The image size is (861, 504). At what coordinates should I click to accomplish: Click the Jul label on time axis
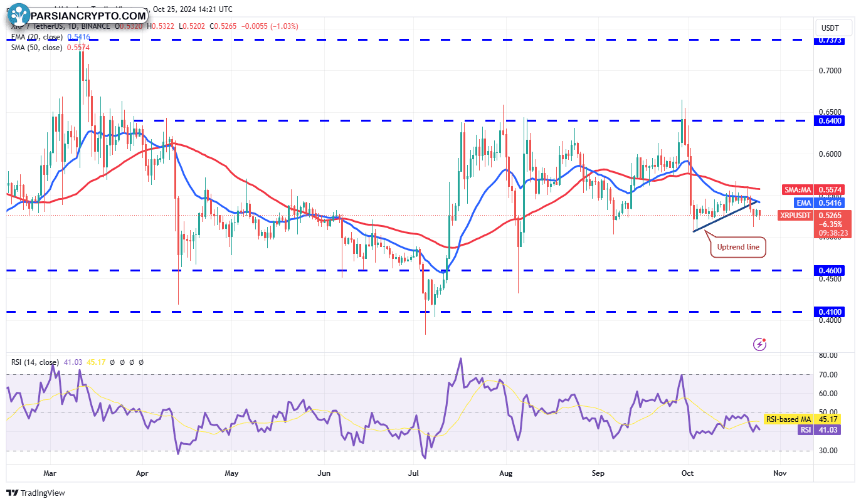tap(414, 474)
